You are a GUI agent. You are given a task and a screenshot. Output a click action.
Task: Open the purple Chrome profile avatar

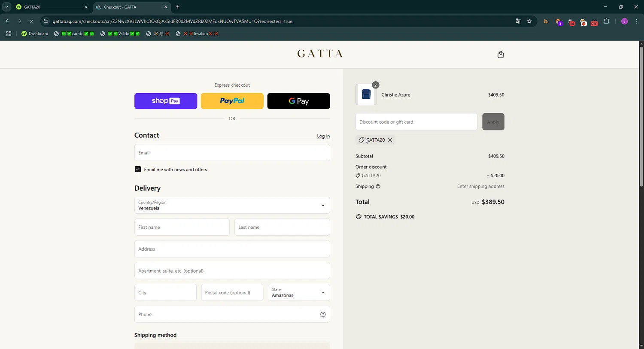click(x=624, y=21)
